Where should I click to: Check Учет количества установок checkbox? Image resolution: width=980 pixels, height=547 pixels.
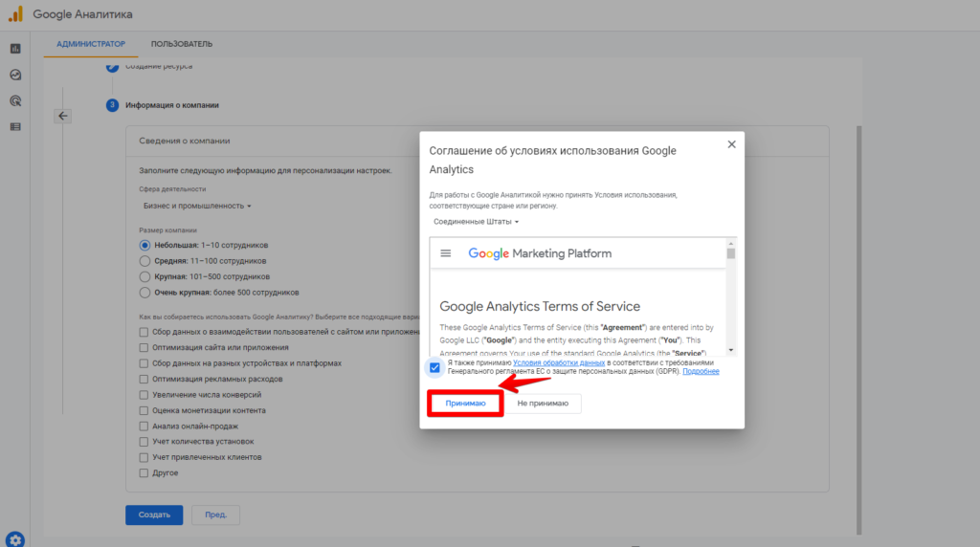click(x=144, y=442)
